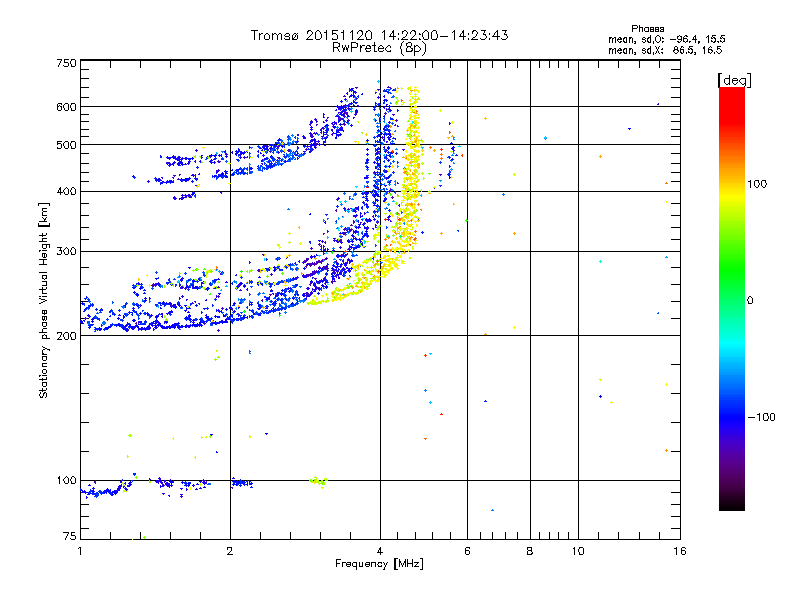This screenshot has width=800, height=600.
Task: Click the y-axis tick label '200'
Action: pyautogui.click(x=66, y=336)
